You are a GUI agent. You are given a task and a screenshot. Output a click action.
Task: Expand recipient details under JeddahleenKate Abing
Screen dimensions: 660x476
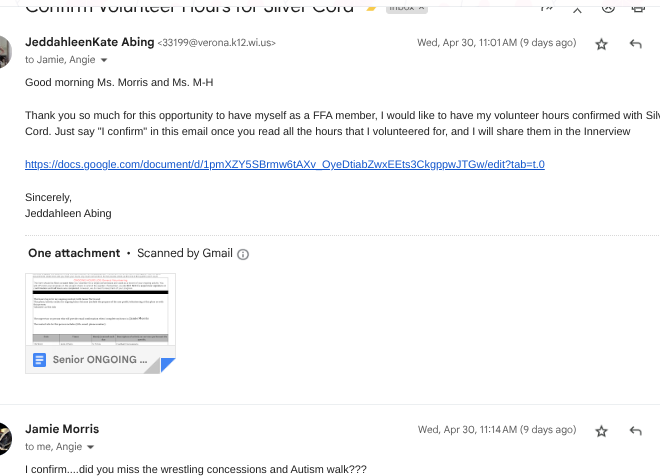(104, 60)
